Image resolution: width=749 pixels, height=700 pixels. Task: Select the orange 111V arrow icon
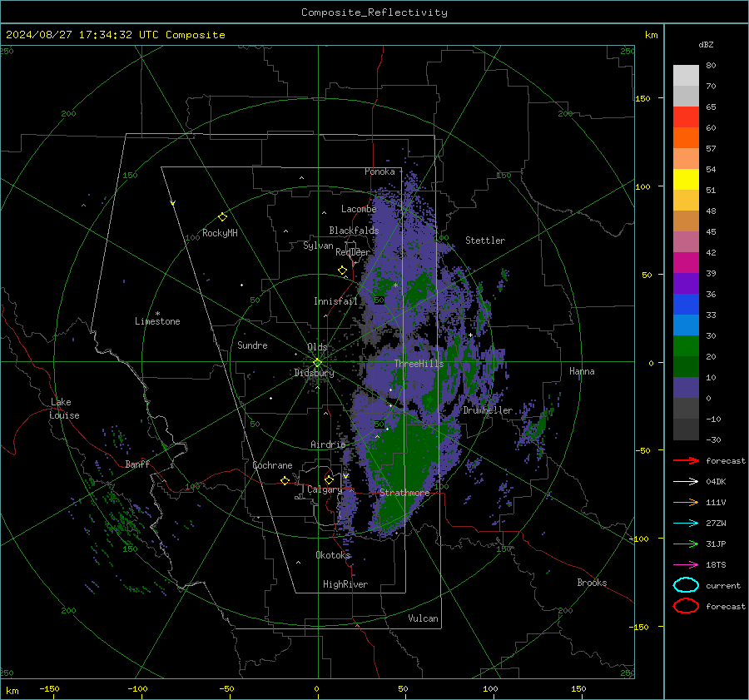(686, 502)
